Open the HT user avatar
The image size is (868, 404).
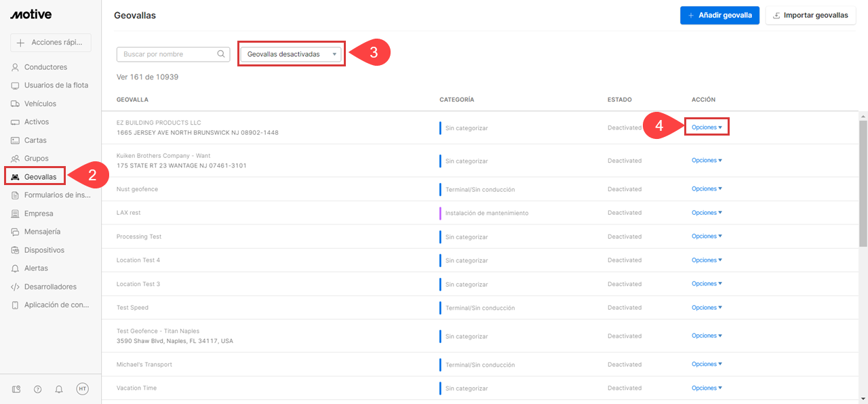point(82,388)
